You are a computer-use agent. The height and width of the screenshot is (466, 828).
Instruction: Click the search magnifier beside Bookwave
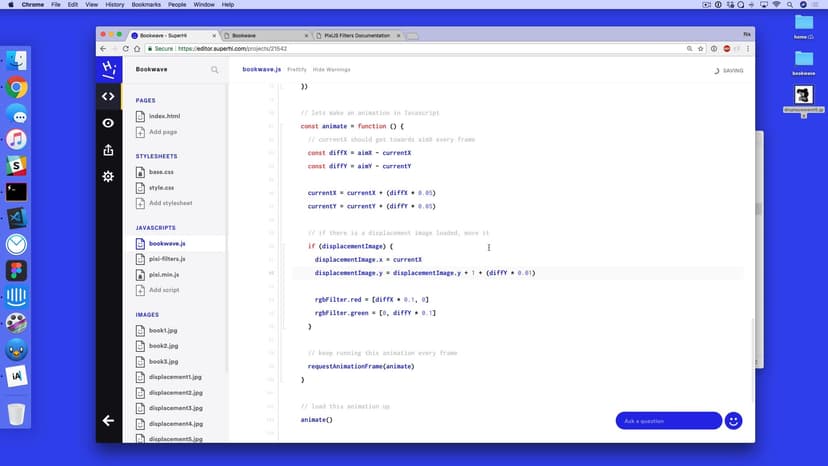(x=214, y=70)
